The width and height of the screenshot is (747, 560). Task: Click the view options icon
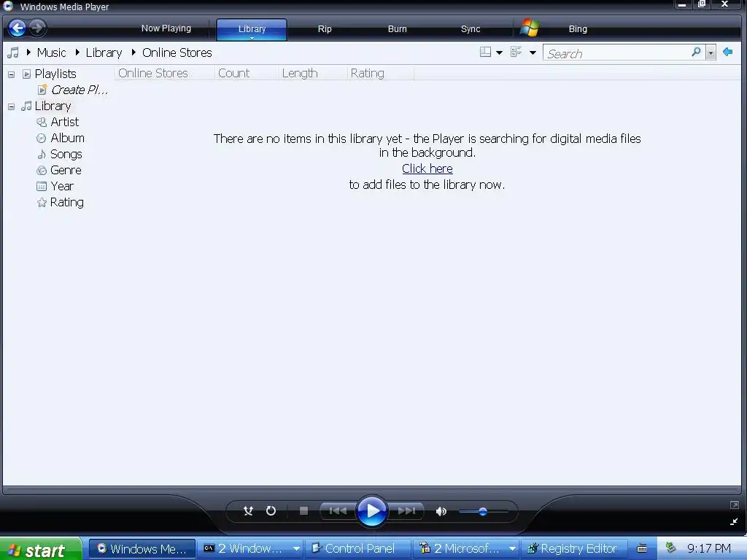point(516,52)
